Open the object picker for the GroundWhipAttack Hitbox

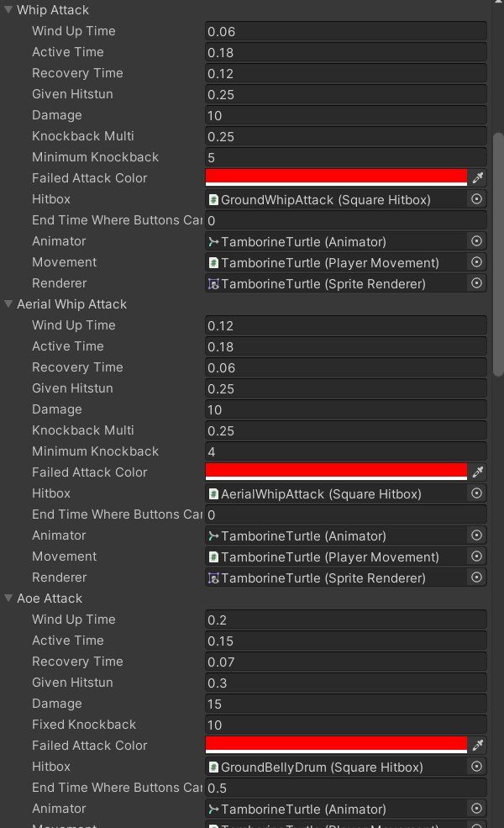point(476,198)
